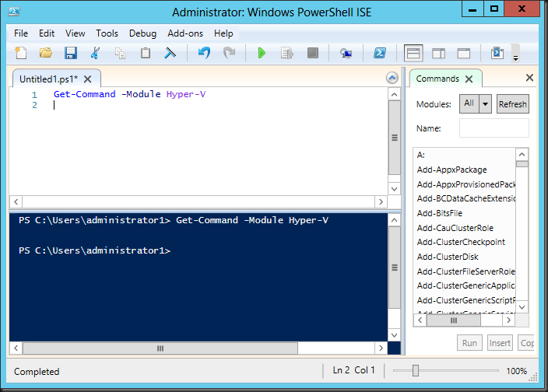Open New Remote PowerShell Tab icon
The width and height of the screenshot is (548, 392).
pos(346,53)
